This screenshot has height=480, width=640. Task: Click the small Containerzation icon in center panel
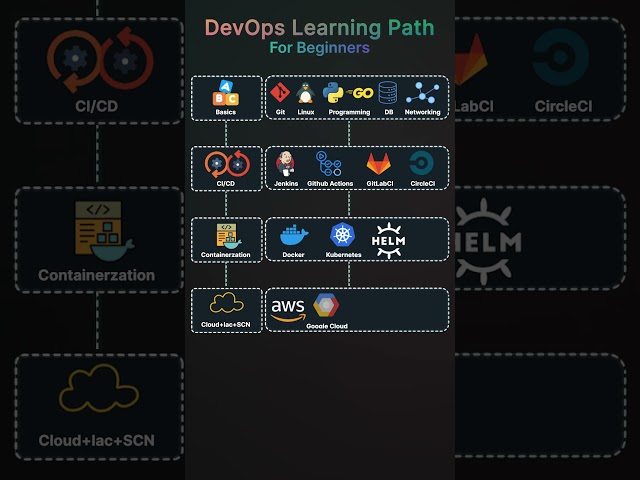pos(228,236)
